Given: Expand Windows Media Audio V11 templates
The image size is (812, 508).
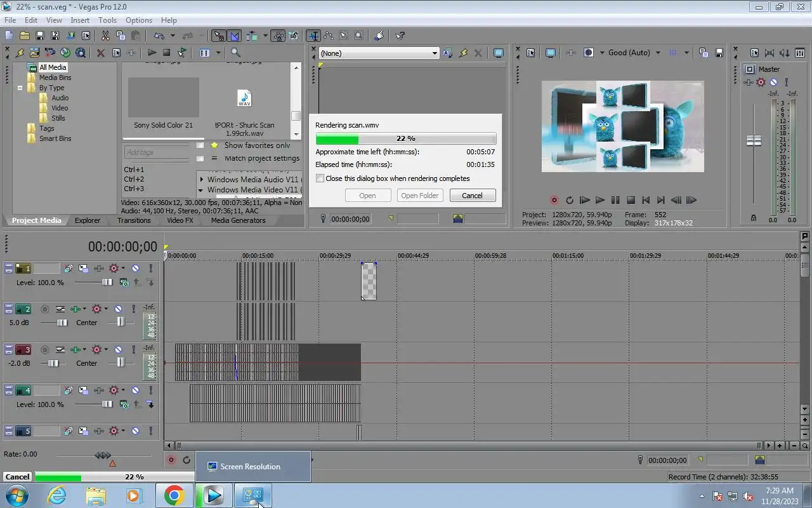Looking at the screenshot, I should point(202,180).
